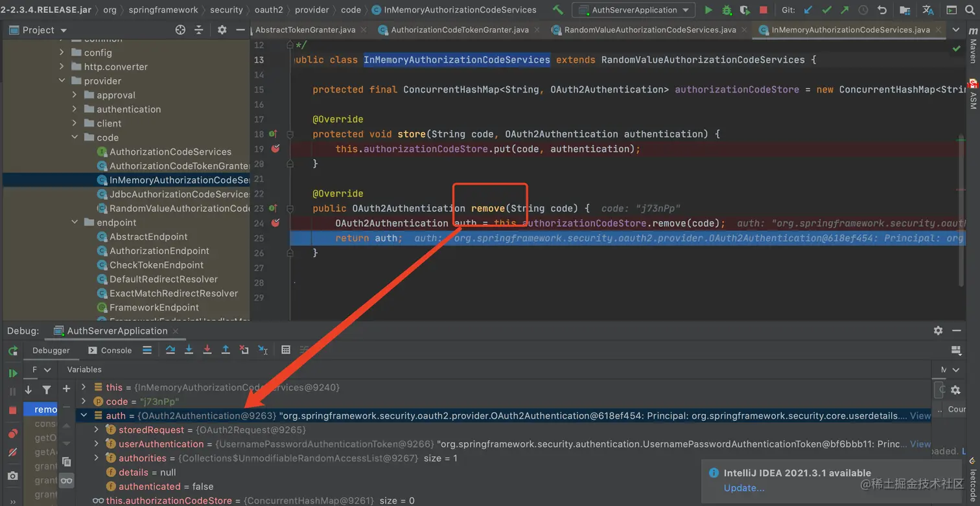Add a new watch with the plus icon

(66, 388)
